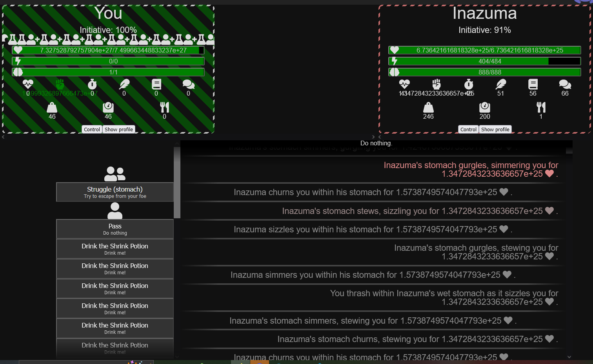Click the feather icon in Inazuma's panel
The width and height of the screenshot is (593, 364).
point(501,84)
